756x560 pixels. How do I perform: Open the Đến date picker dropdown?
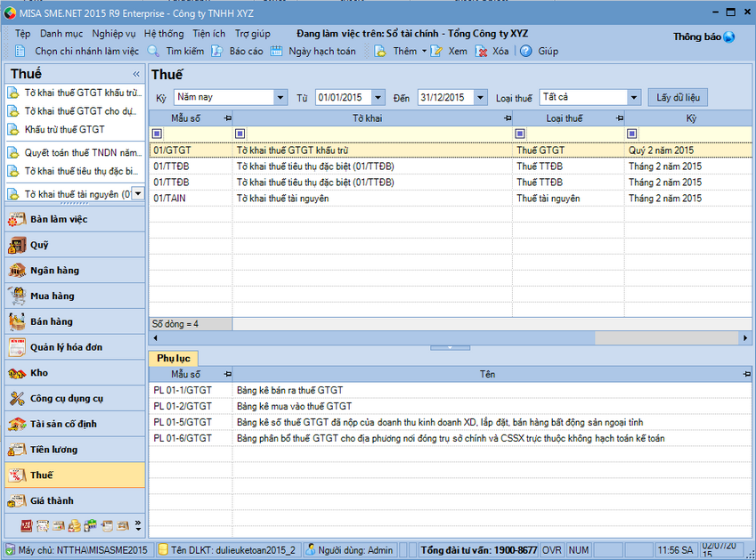480,97
